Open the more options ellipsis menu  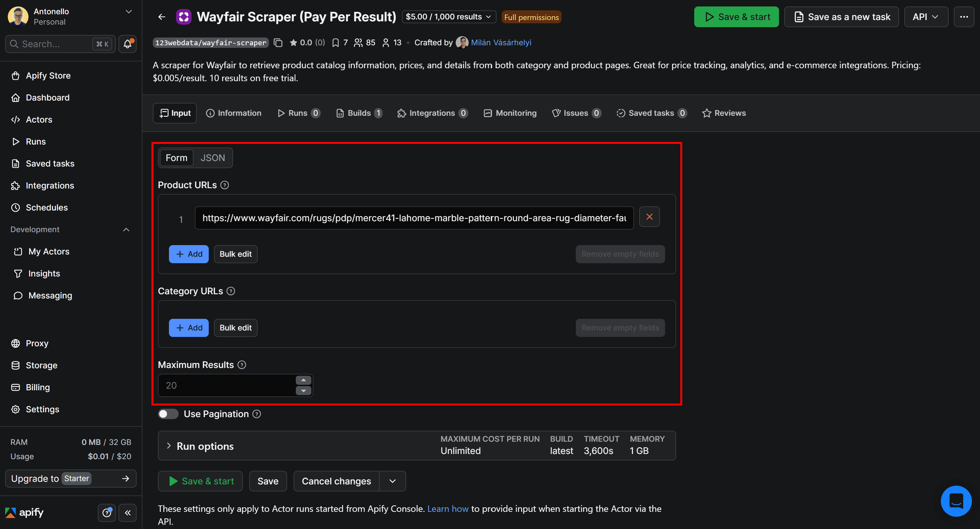(x=963, y=17)
